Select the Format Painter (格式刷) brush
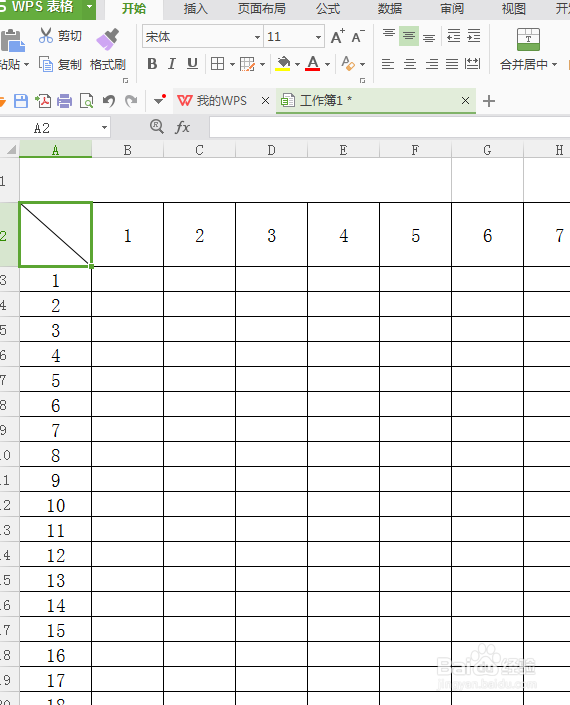 107,40
